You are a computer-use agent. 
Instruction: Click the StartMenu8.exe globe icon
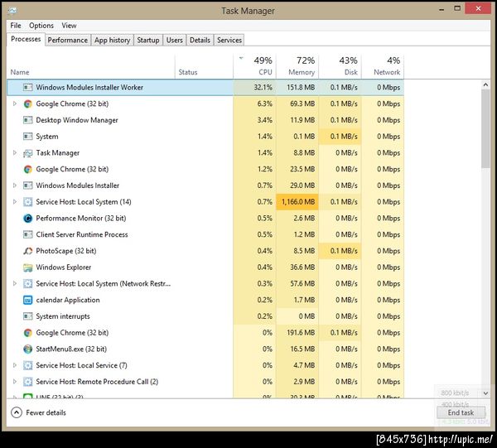pyautogui.click(x=28, y=349)
